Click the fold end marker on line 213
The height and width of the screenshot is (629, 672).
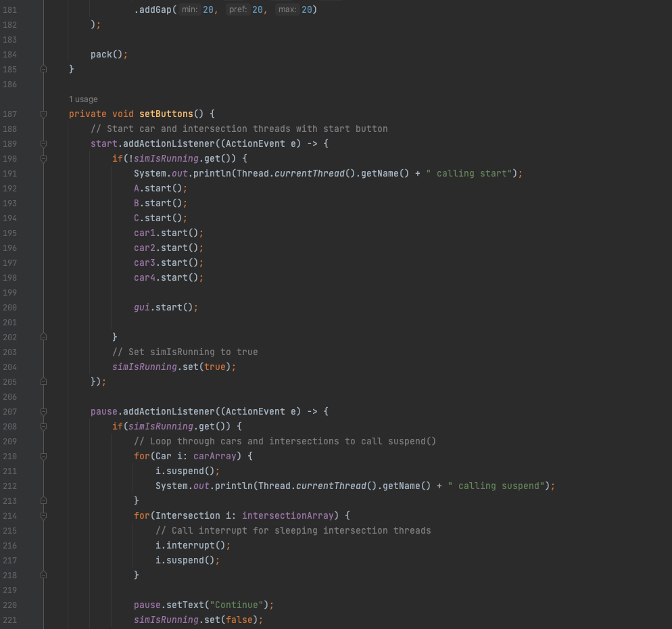(x=43, y=500)
